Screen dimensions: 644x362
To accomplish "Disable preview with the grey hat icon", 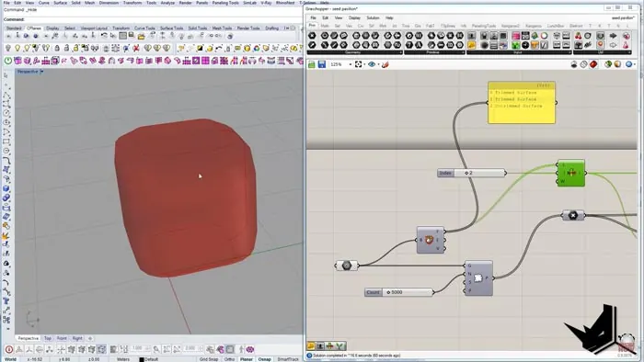I will click(x=574, y=64).
